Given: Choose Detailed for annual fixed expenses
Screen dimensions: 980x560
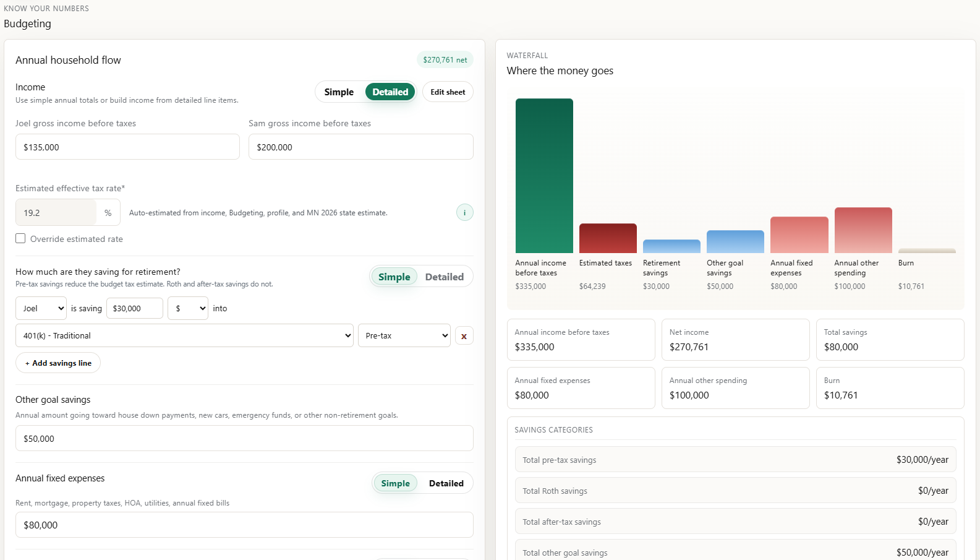Looking at the screenshot, I should [446, 483].
